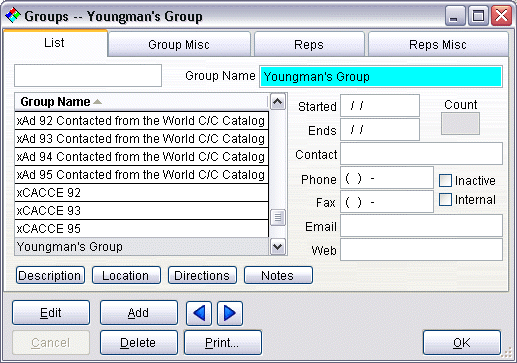Select row xAd 94 Contacted from the World
The height and width of the screenshot is (363, 517).
142,156
